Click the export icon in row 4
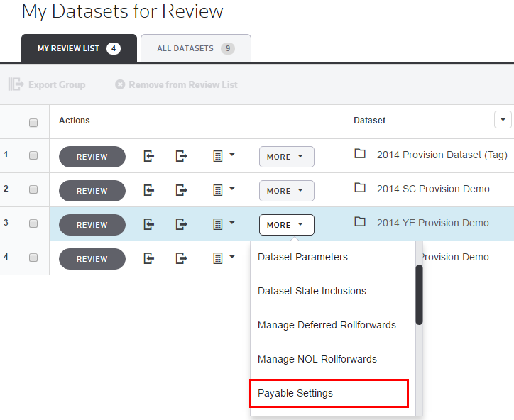Viewport: 514px width, 420px height. [182, 258]
